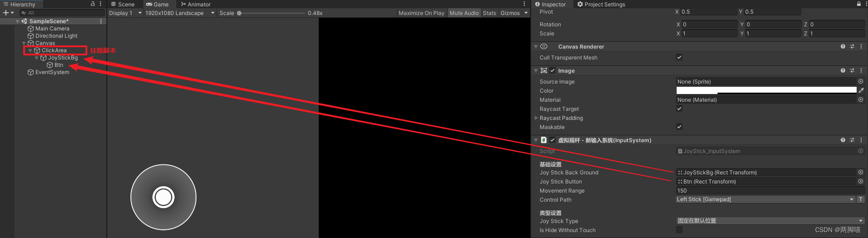Screen dimensions: 868x238
Task: Toggle Maskable checkbox
Action: click(x=679, y=127)
